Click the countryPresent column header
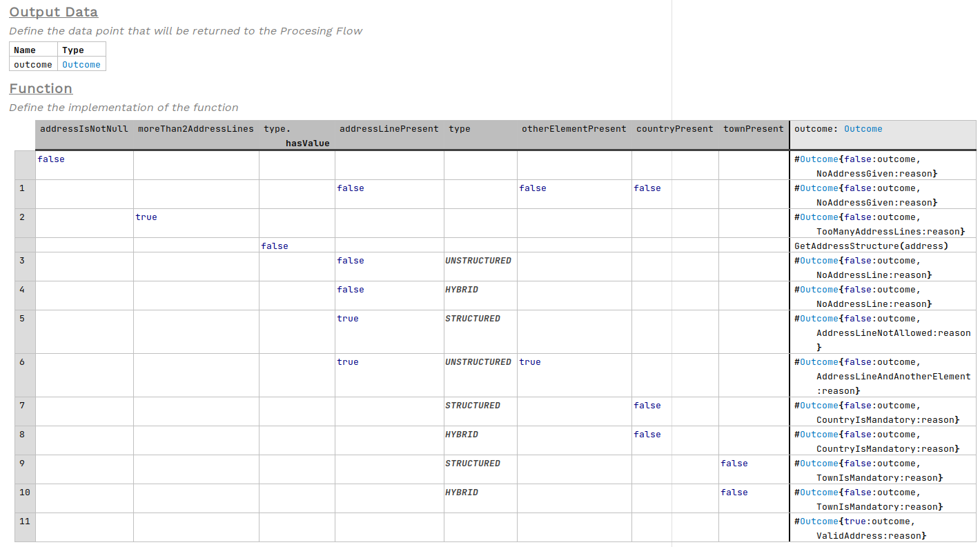 [674, 128]
